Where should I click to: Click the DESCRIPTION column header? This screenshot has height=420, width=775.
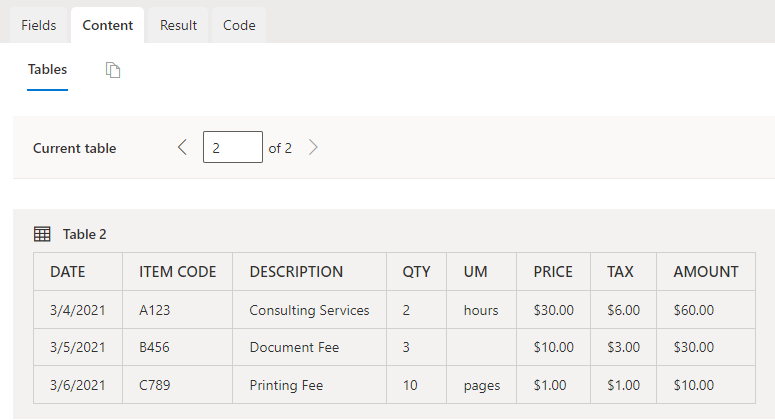(x=296, y=272)
